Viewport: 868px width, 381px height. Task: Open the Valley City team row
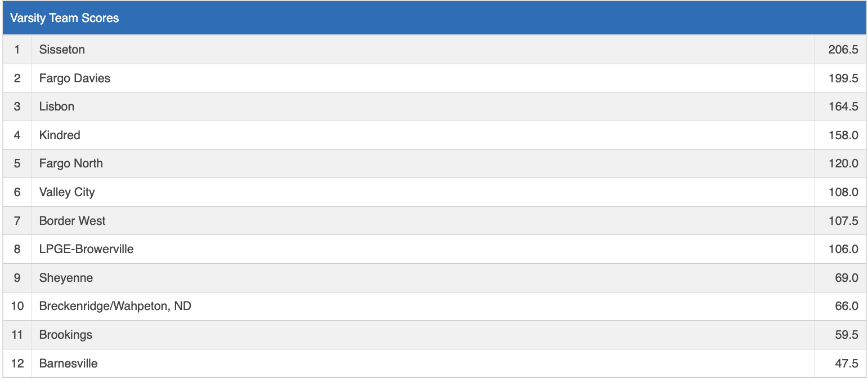coord(67,192)
